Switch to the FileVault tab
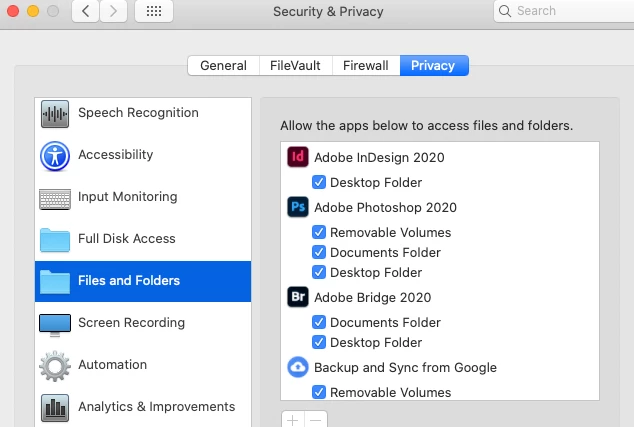Screen dimensions: 634x427 (296, 66)
